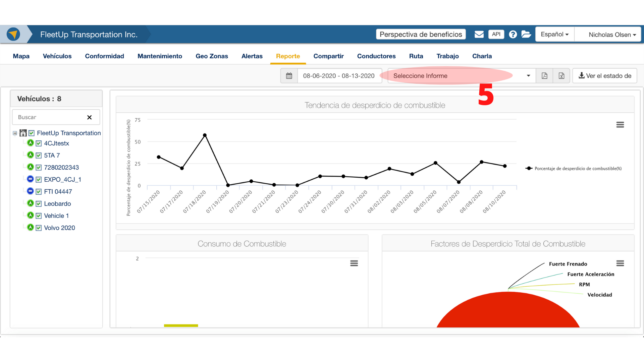Screen dimensions: 644x362
Task: Open the Ruta tab
Action: (416, 56)
